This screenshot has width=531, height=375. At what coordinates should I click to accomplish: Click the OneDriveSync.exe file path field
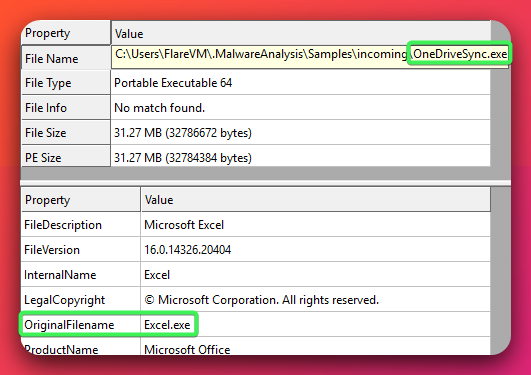310,57
